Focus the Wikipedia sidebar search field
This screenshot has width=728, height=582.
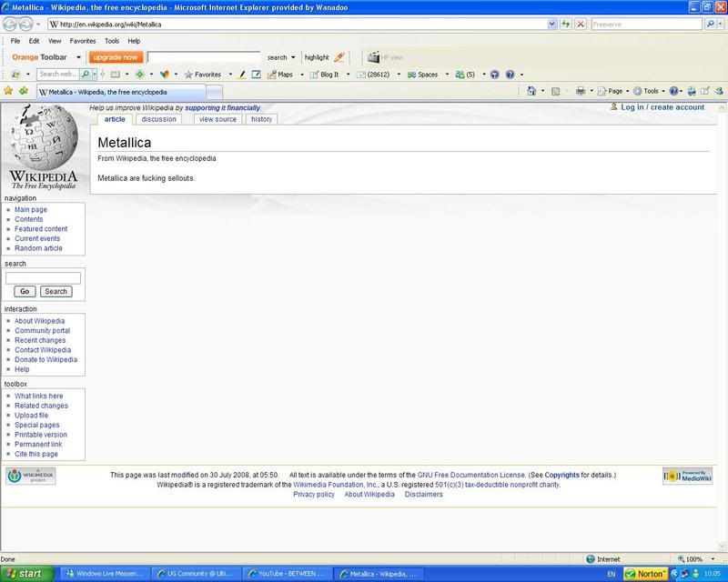(x=43, y=278)
